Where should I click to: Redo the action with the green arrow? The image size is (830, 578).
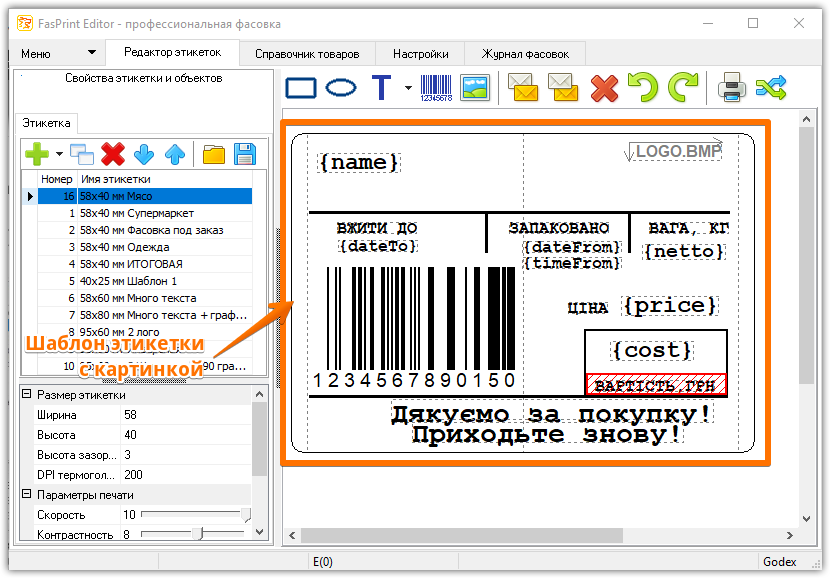pos(683,87)
